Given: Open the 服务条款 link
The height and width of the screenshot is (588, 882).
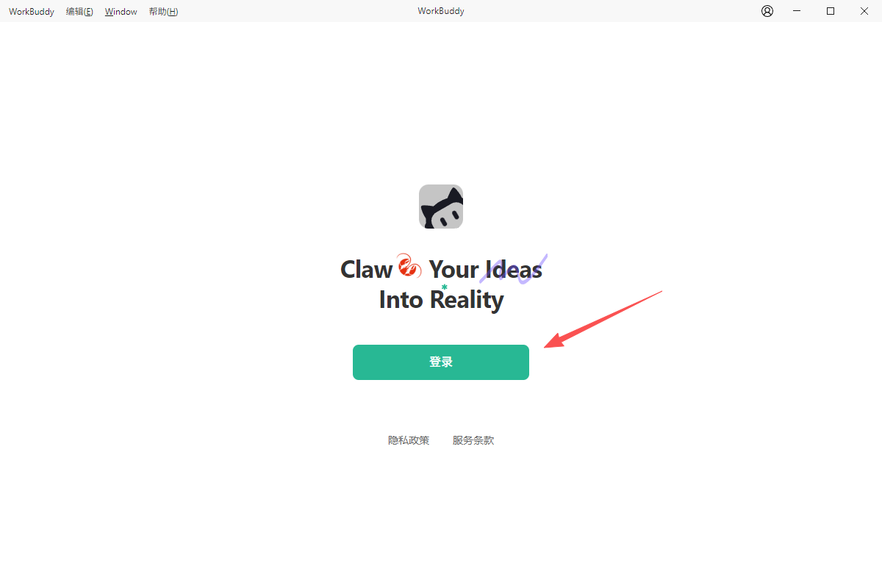Looking at the screenshot, I should pyautogui.click(x=473, y=440).
